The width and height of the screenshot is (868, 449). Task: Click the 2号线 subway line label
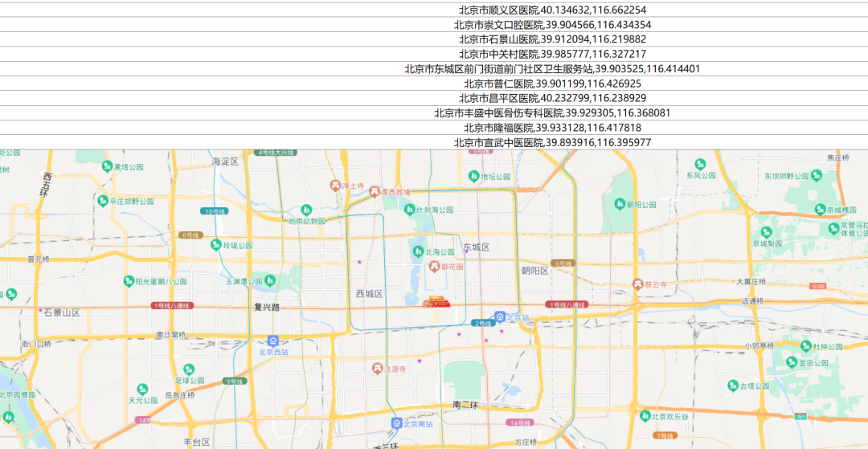click(x=484, y=323)
